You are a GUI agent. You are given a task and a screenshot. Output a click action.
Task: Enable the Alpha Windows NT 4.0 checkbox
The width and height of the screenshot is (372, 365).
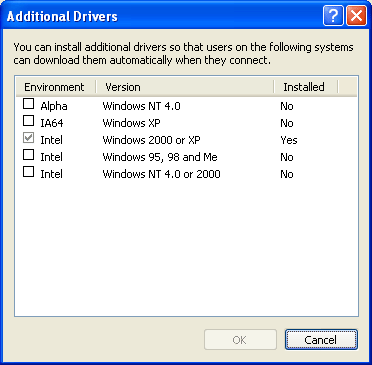28,104
